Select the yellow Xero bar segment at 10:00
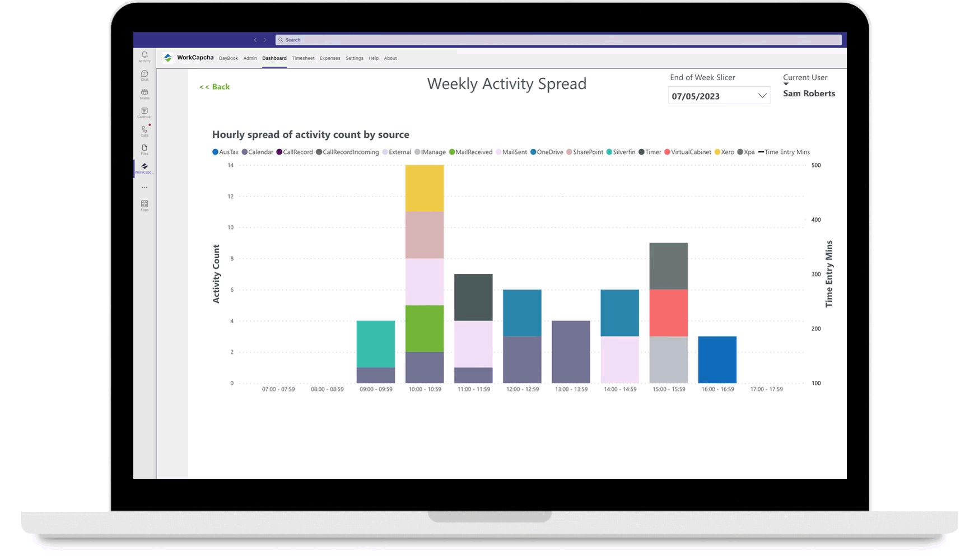Viewport: 979px width, 560px height. pos(425,188)
